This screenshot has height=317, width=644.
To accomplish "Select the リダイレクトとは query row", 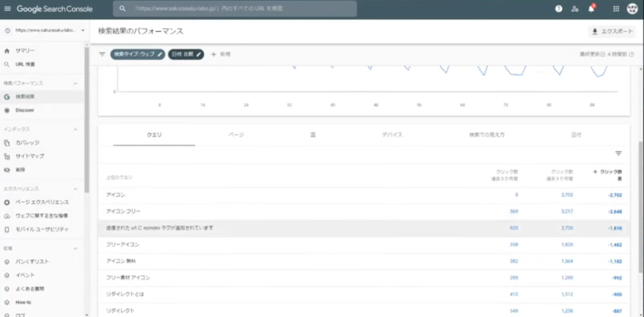I will pos(364,294).
